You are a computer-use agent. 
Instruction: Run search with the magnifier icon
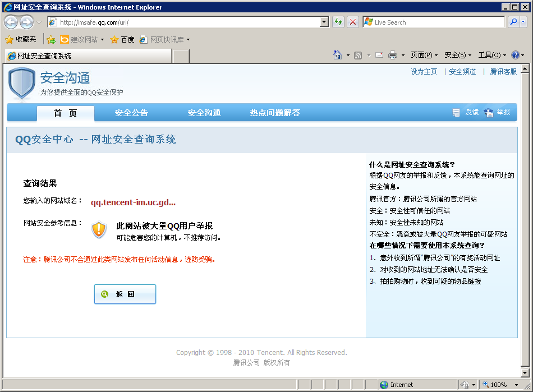click(x=513, y=22)
